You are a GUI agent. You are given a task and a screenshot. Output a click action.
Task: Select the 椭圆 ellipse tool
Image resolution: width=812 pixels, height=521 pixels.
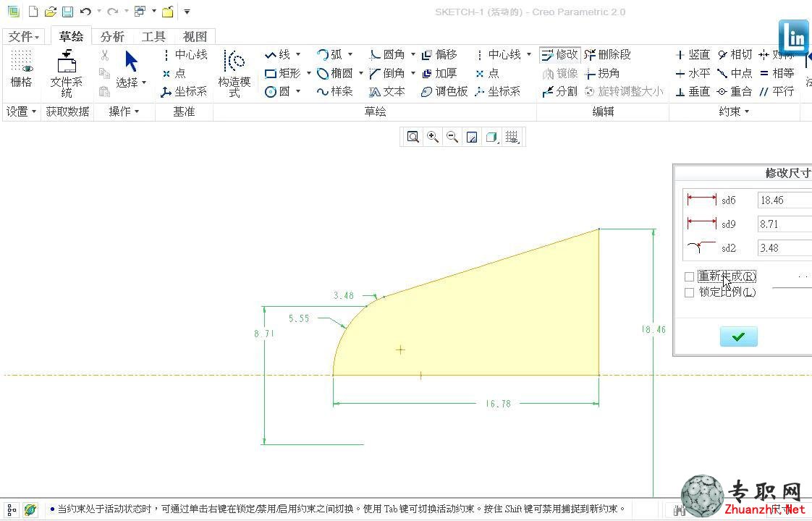coord(335,73)
